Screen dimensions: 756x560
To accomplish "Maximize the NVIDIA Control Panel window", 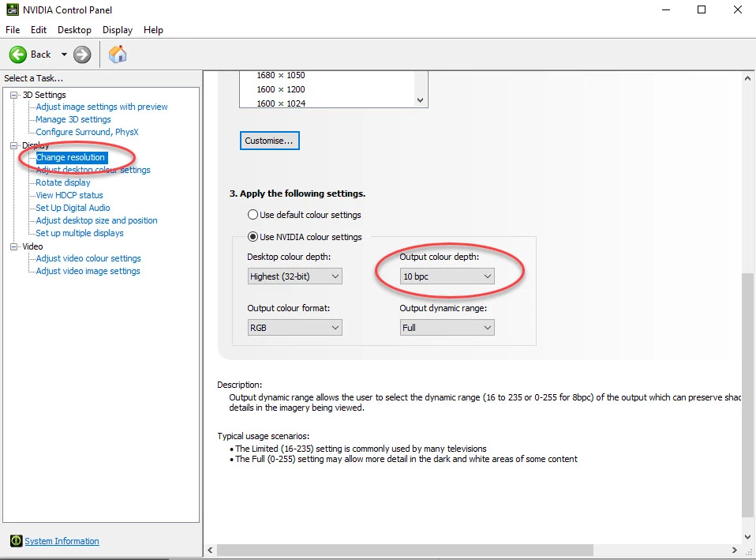I will [x=702, y=9].
